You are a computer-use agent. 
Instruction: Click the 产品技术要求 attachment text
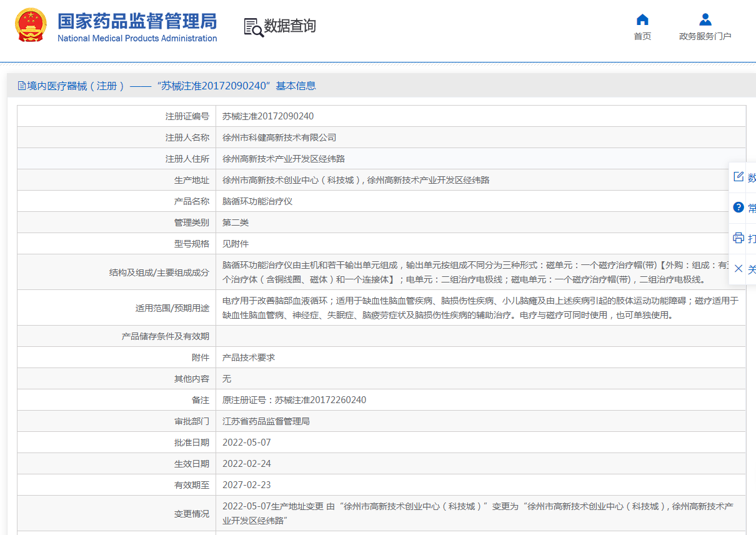tap(249, 357)
